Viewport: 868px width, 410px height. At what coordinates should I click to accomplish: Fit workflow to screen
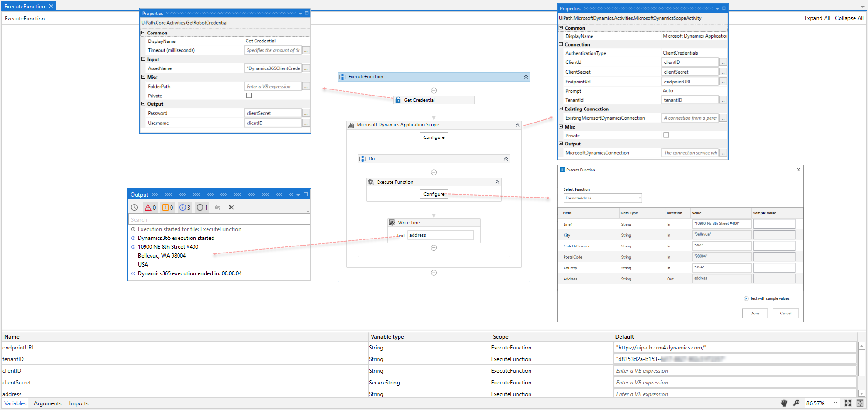click(x=848, y=403)
